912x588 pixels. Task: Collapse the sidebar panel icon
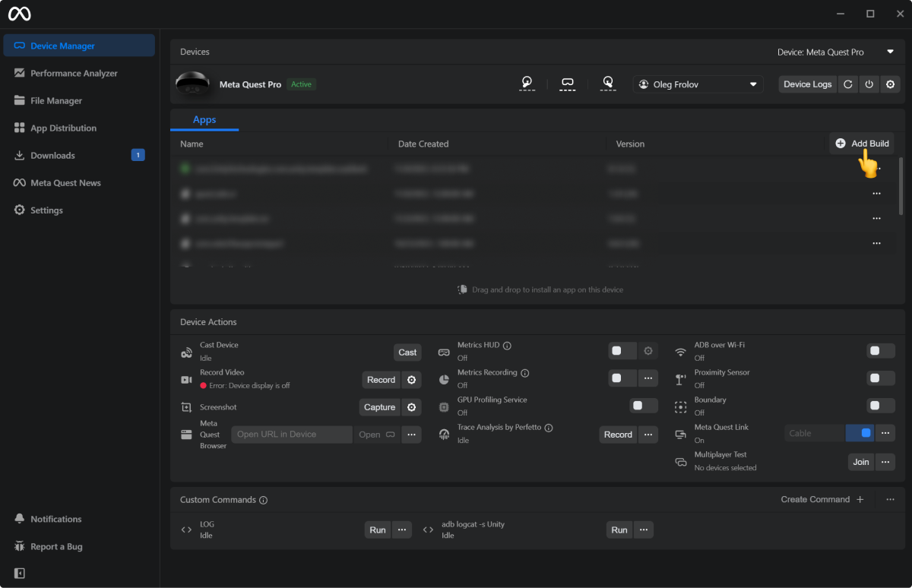click(x=20, y=573)
